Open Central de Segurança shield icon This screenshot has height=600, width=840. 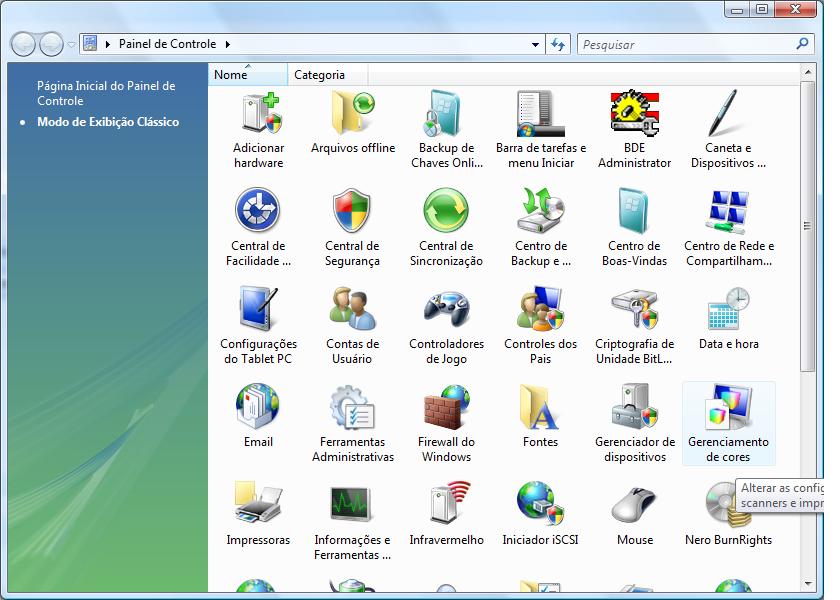click(352, 212)
